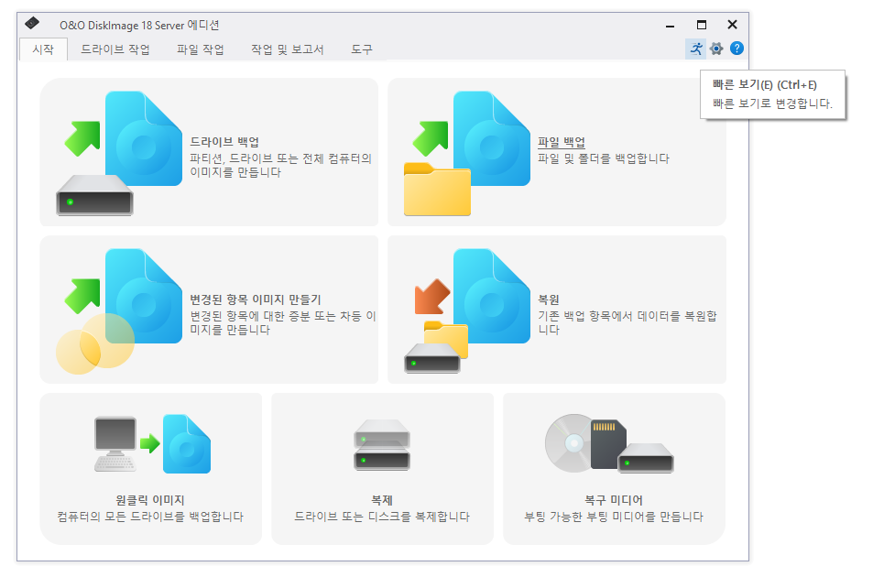Open the 작업 및 보고서 tab
873x588 pixels.
click(x=288, y=49)
